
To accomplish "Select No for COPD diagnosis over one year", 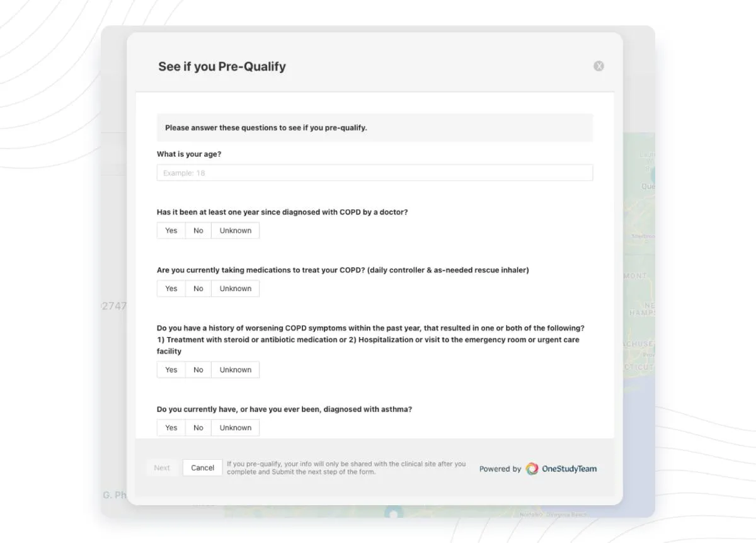I will (198, 230).
